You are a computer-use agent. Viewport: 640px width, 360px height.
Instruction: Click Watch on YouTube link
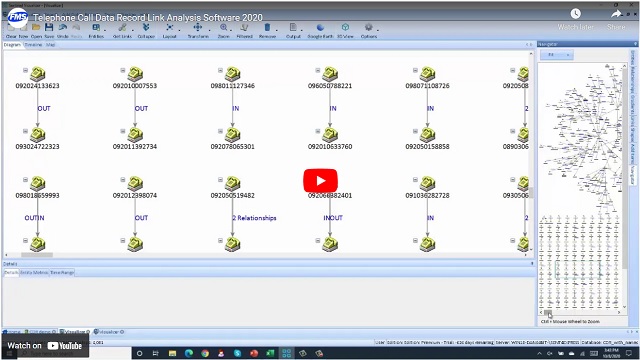pos(44,346)
